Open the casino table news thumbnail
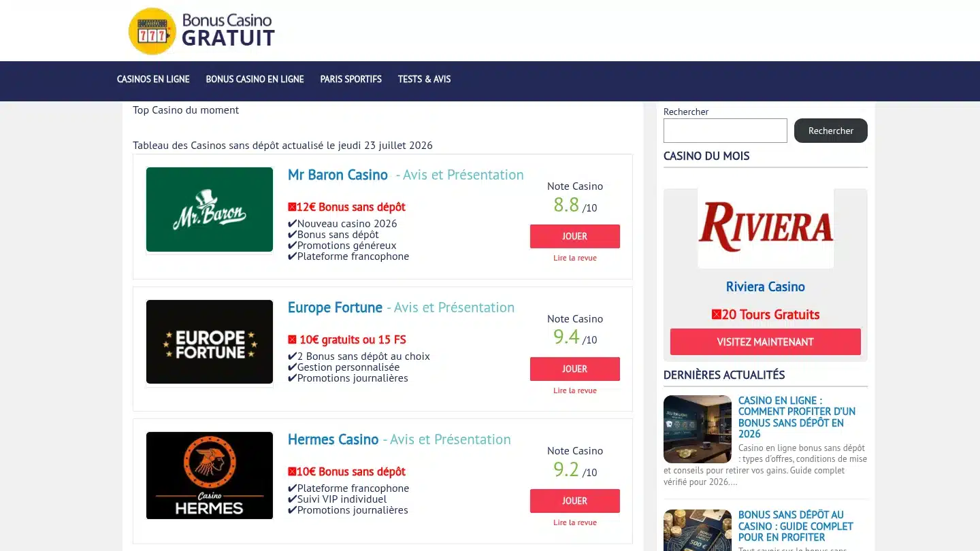Image resolution: width=980 pixels, height=551 pixels. 698,429
